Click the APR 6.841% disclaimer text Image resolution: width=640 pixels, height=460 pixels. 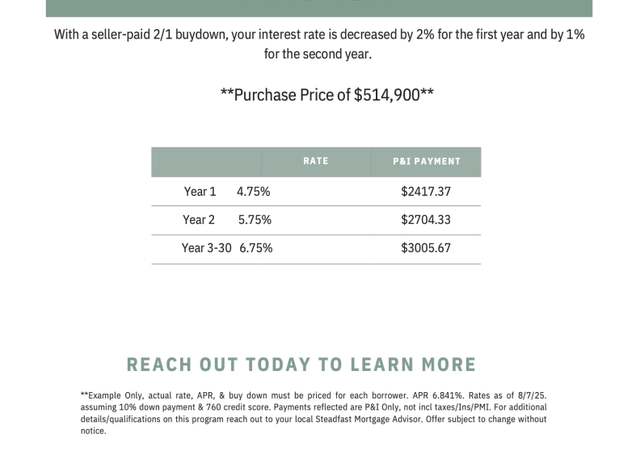tap(438, 396)
